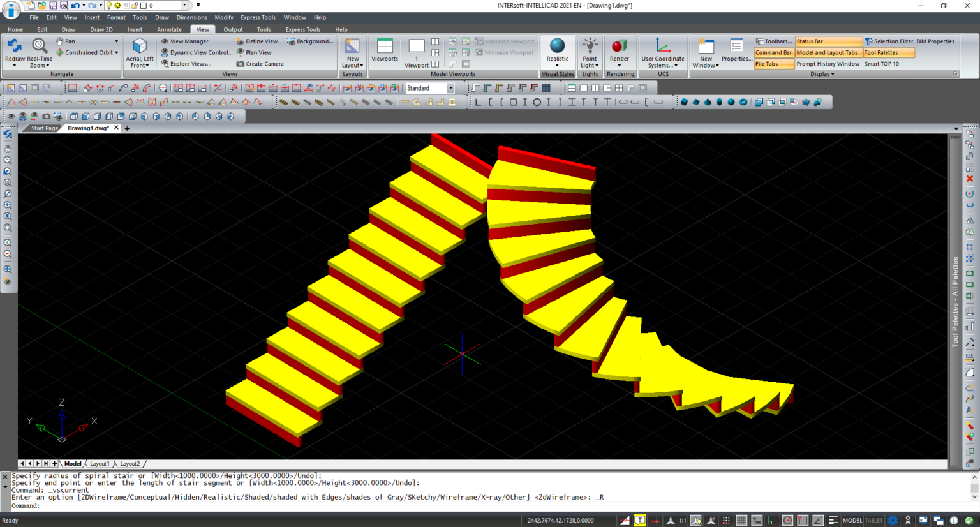Image resolution: width=980 pixels, height=527 pixels.
Task: Enable grid display in the status bar
Action: pos(742,520)
